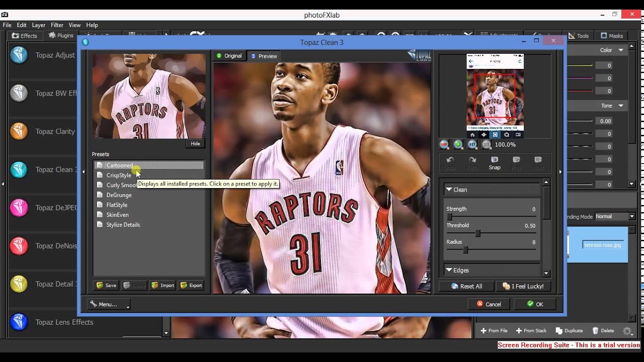Import a preset file

point(163,285)
